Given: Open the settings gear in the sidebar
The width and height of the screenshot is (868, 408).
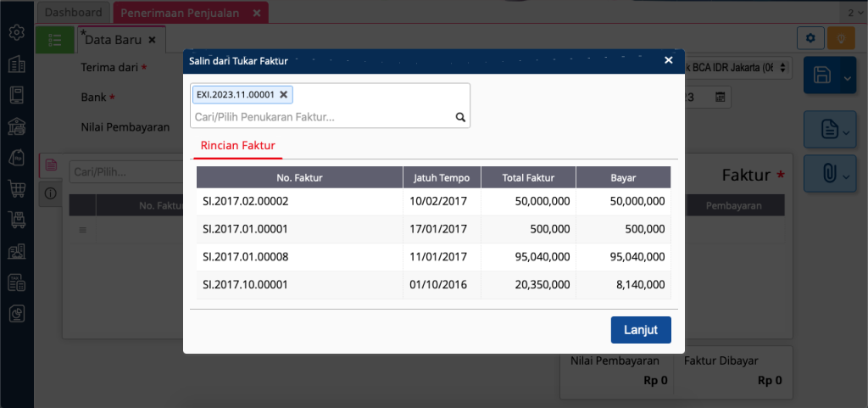Looking at the screenshot, I should (x=16, y=33).
